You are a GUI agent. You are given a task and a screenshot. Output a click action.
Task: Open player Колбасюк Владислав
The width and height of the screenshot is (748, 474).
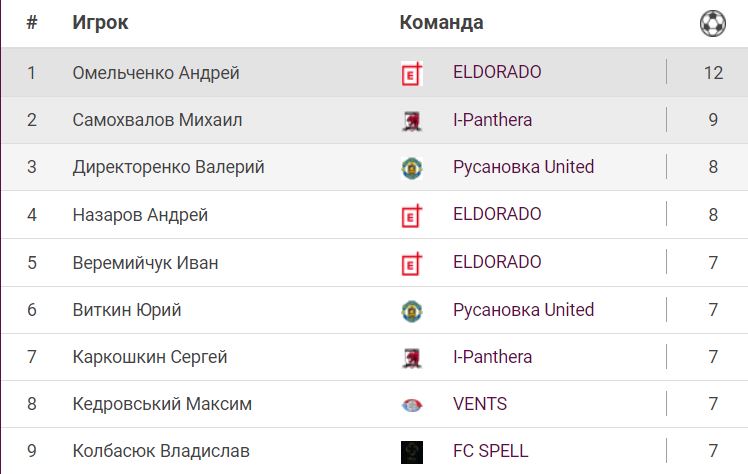tap(161, 451)
